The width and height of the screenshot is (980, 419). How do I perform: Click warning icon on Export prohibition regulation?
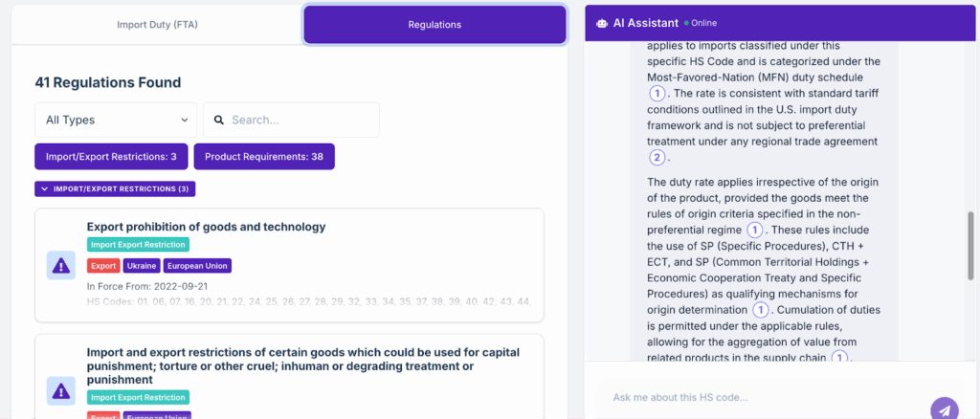tap(61, 265)
